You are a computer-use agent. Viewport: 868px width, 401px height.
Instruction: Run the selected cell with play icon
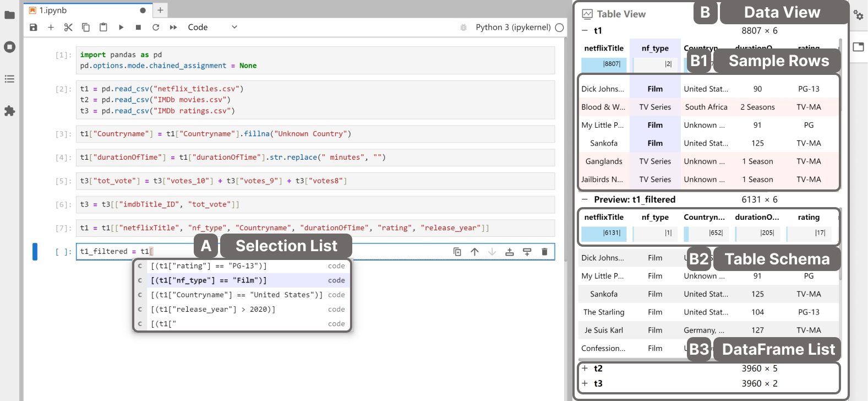[121, 27]
